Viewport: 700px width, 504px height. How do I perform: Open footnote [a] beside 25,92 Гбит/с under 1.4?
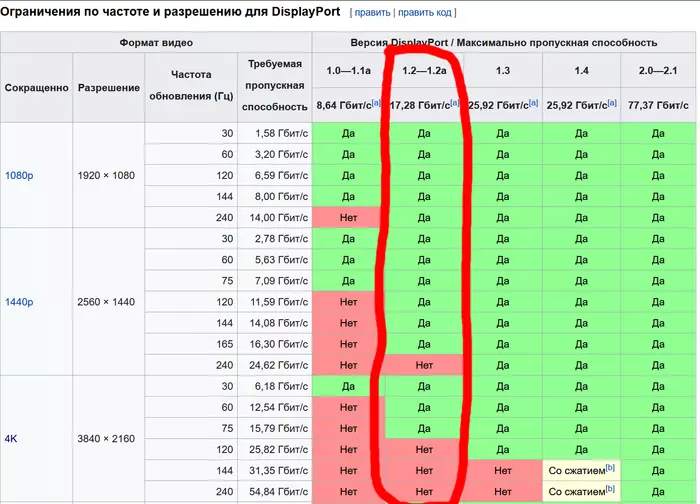click(x=612, y=103)
